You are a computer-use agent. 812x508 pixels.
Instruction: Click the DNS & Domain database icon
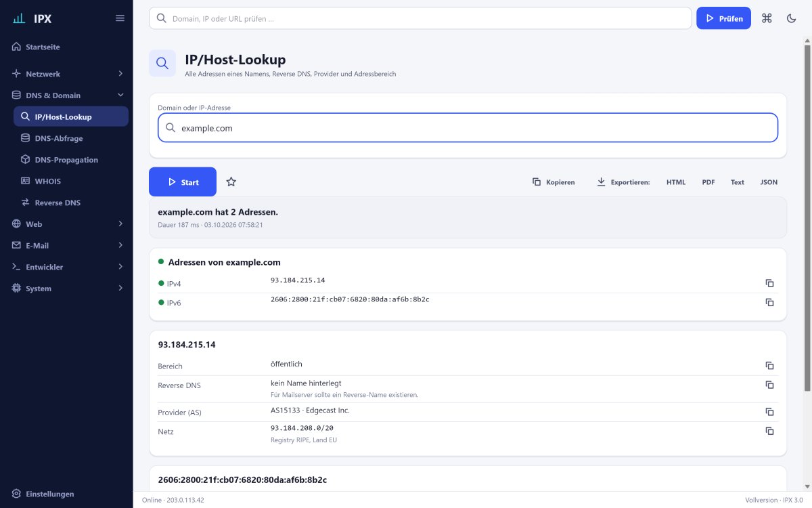pyautogui.click(x=17, y=95)
